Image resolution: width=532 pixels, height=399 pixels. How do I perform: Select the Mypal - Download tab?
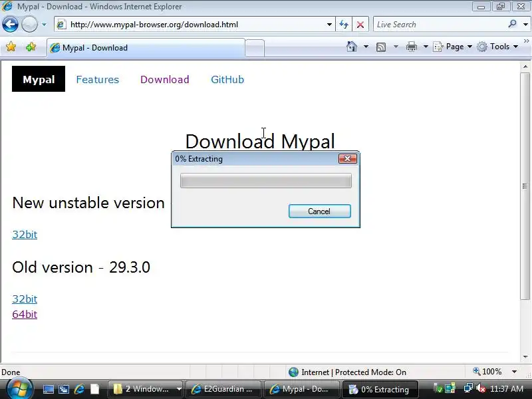click(x=146, y=48)
